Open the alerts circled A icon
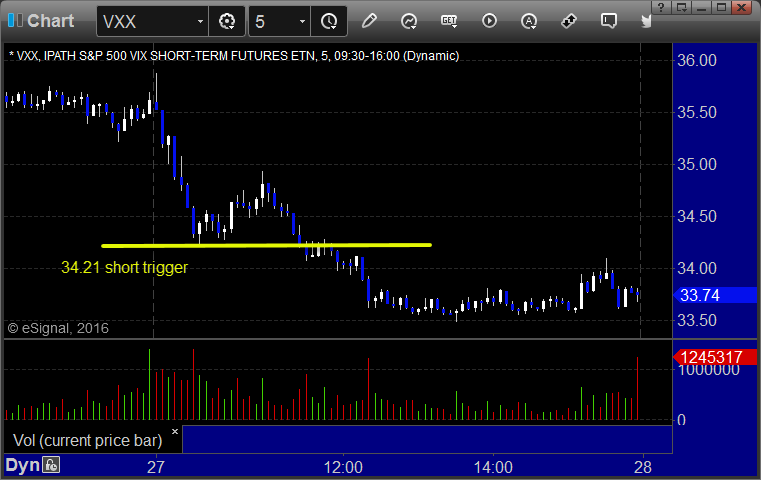The image size is (761, 480). click(529, 21)
